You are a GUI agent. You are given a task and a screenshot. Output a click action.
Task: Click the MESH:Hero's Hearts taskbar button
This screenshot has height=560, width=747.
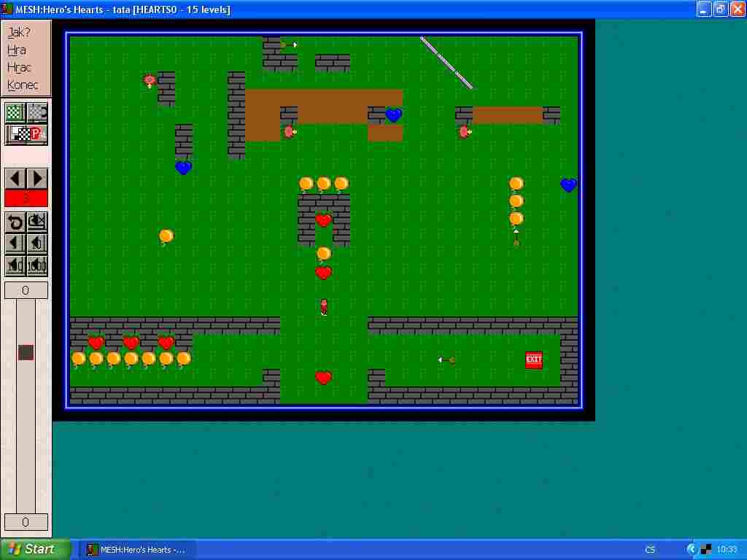138,550
